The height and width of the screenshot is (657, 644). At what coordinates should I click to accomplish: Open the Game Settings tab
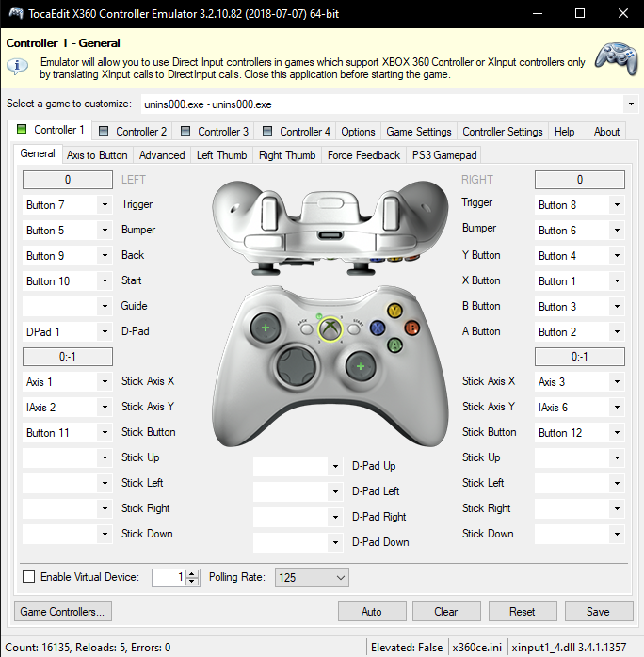point(419,132)
